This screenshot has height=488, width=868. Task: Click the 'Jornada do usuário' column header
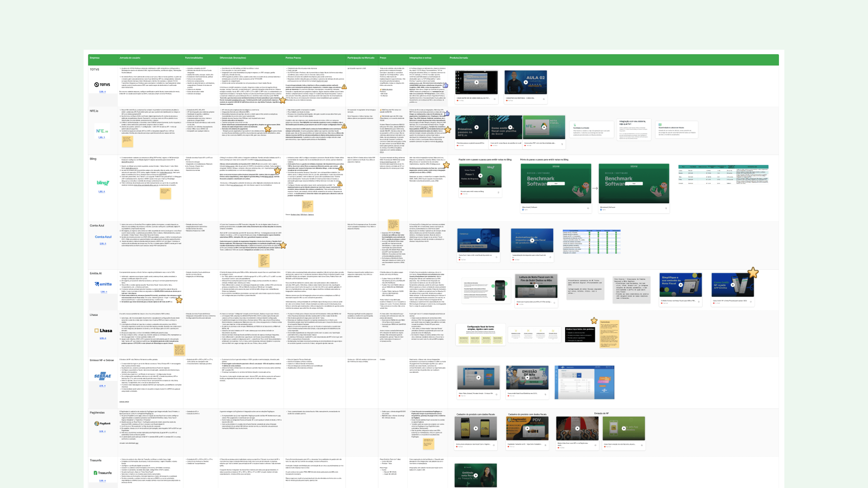tap(130, 58)
